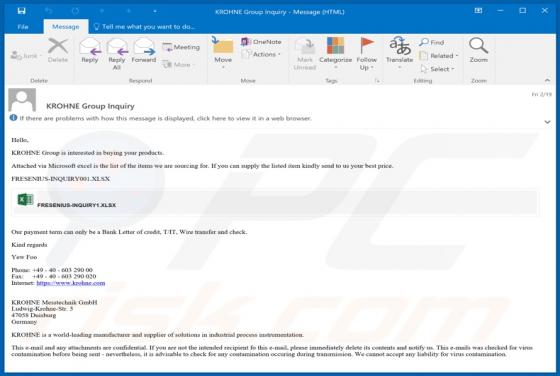Save the message using the floppy disk icon

21,11
